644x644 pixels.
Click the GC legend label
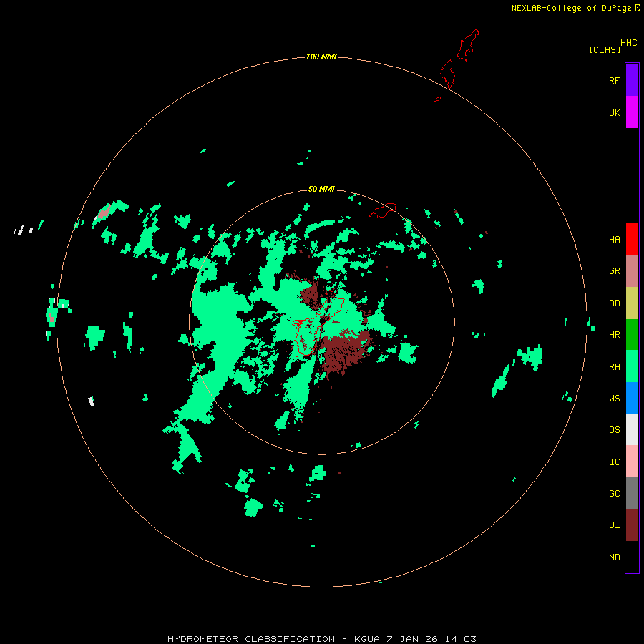coord(614,494)
